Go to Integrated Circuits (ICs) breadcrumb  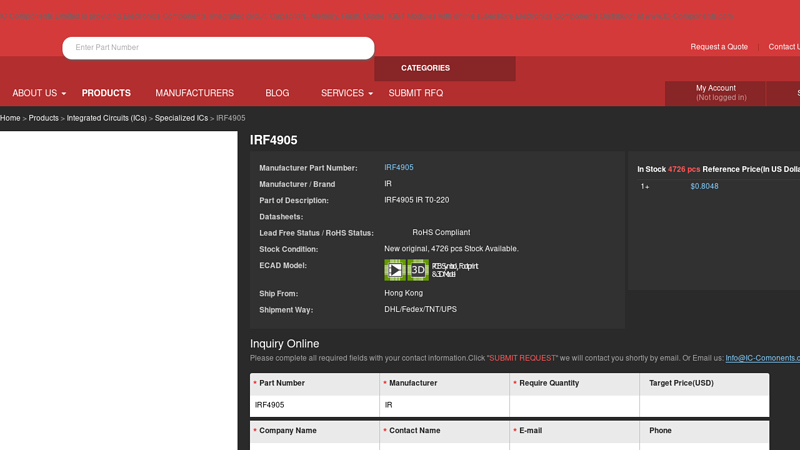point(107,118)
